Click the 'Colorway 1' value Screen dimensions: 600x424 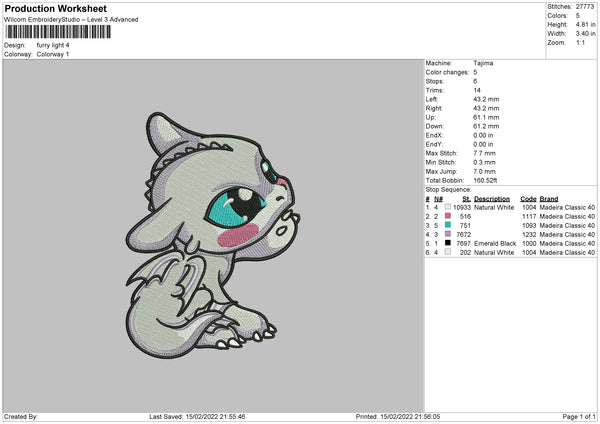[53, 54]
